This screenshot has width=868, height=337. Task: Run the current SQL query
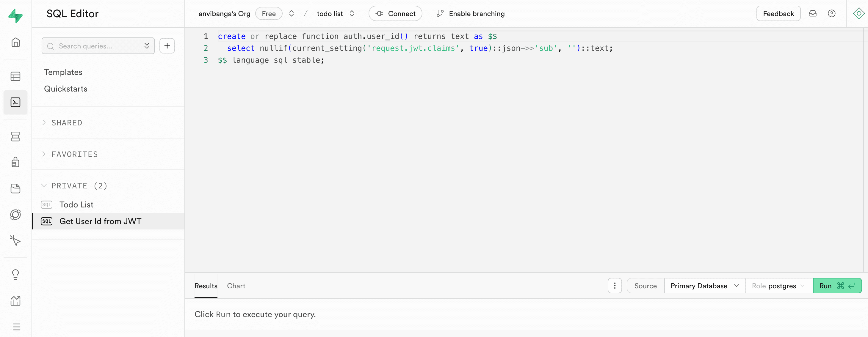(x=826, y=286)
